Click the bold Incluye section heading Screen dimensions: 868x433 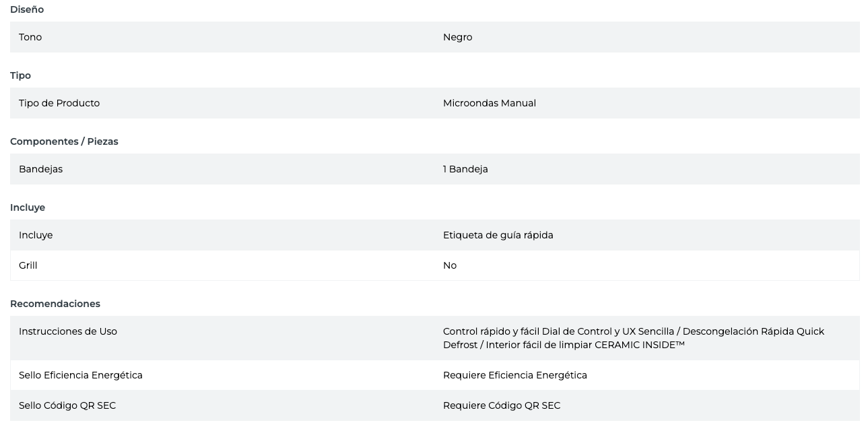pyautogui.click(x=28, y=207)
